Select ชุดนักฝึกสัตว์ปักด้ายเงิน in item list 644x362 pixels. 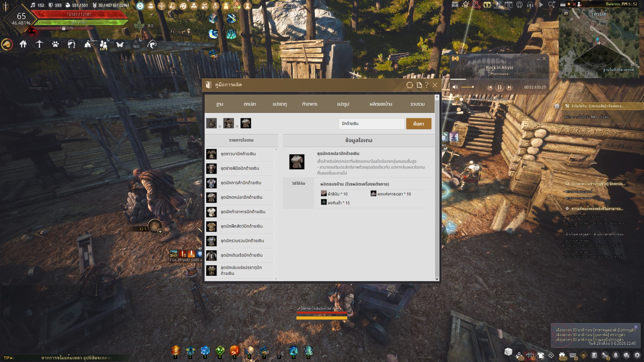coord(239,226)
